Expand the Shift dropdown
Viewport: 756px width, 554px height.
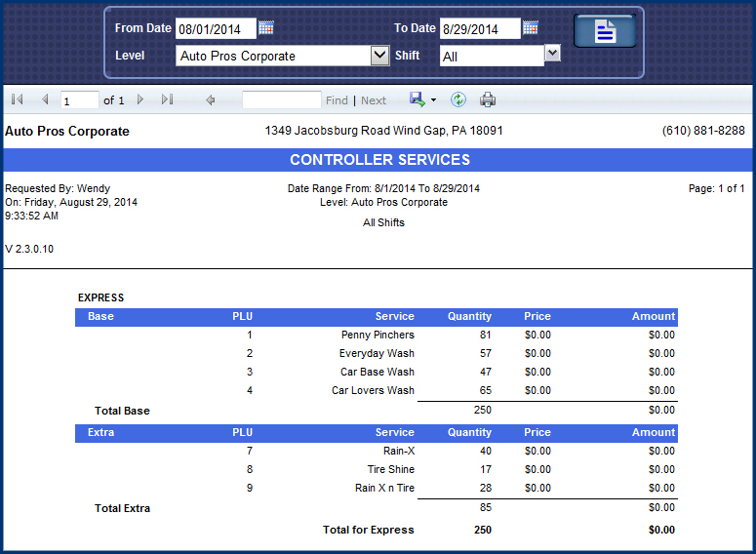pyautogui.click(x=552, y=53)
